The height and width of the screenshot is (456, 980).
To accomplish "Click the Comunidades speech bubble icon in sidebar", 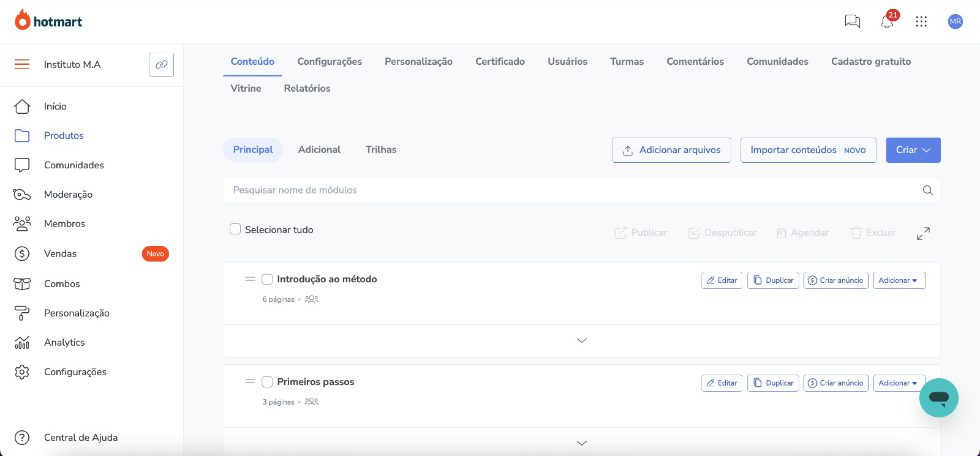I will [22, 165].
